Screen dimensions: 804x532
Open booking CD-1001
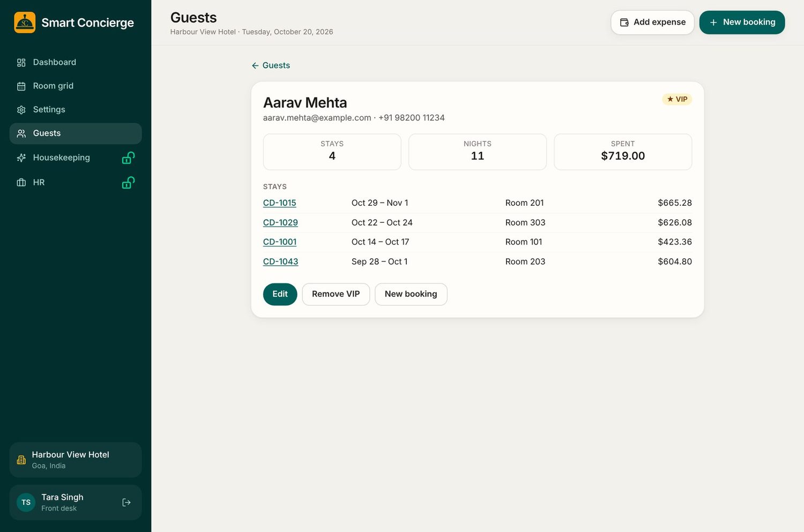click(x=280, y=242)
